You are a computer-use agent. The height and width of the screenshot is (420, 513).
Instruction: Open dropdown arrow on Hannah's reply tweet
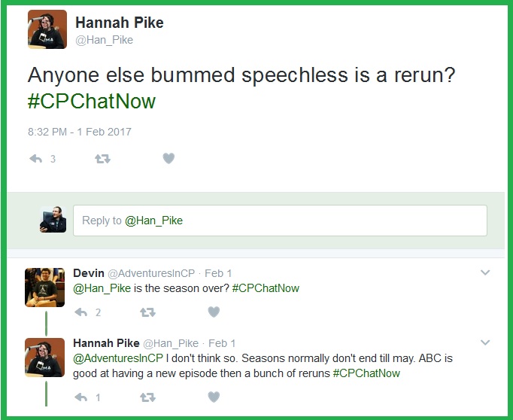tap(485, 343)
